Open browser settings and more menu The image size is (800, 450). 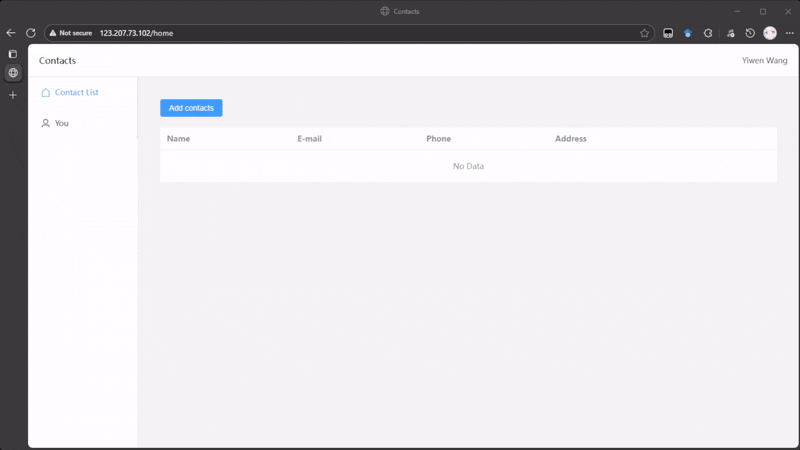click(x=789, y=33)
